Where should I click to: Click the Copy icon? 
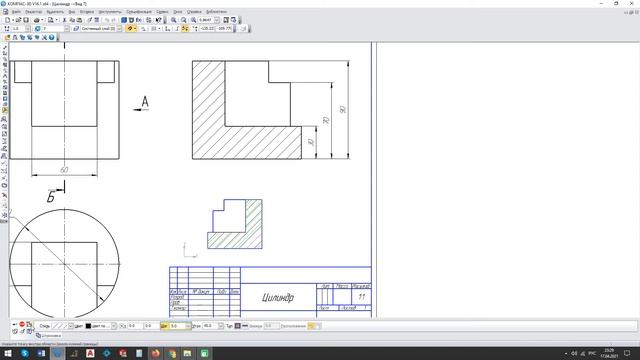coord(72,20)
